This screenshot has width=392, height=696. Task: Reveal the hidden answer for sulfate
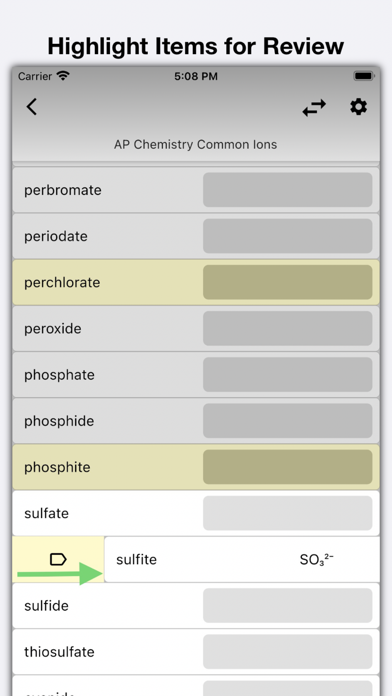[288, 513]
